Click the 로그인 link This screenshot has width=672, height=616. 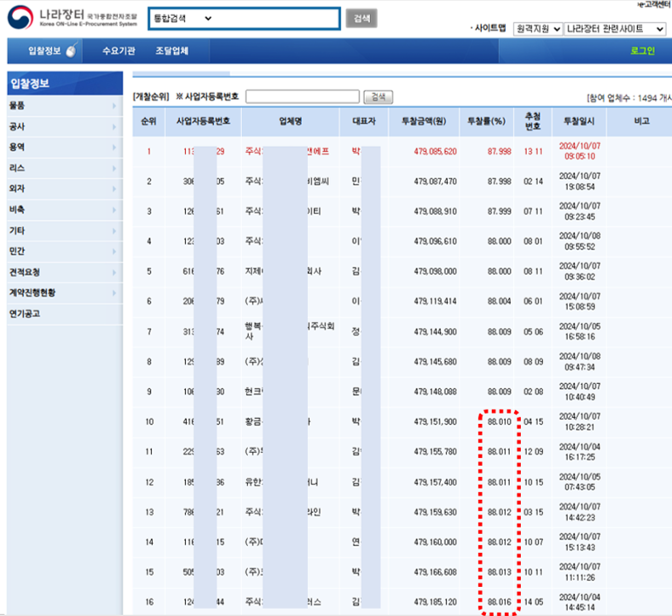[642, 50]
